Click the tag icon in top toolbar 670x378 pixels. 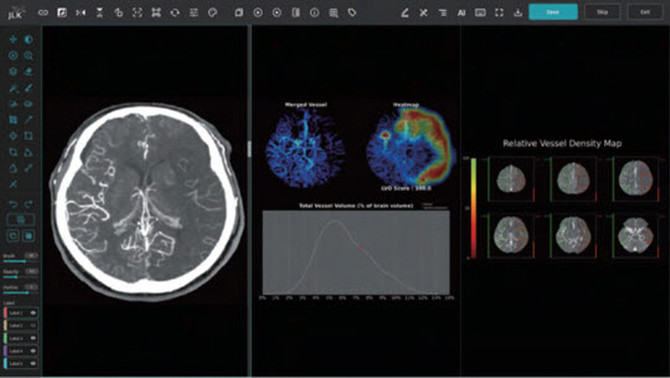pyautogui.click(x=352, y=13)
